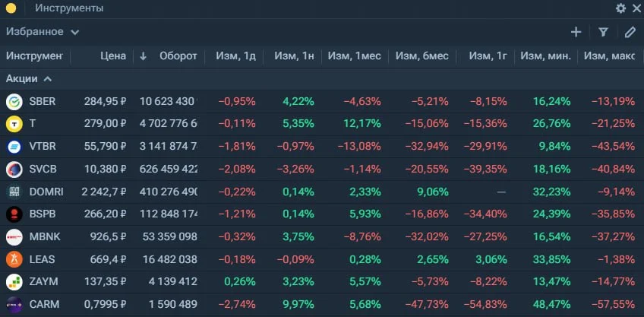The image size is (644, 317).
Task: Sort by the Изм, макс column
Action: 610,56
